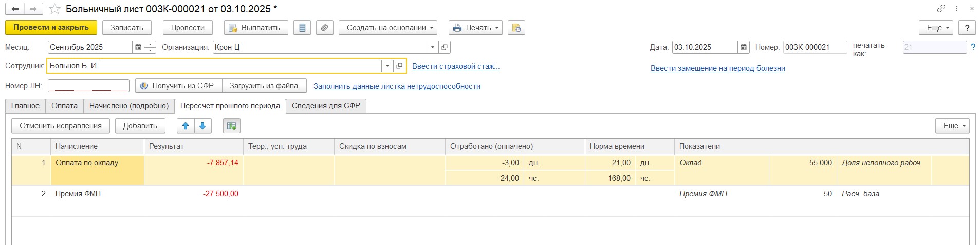The height and width of the screenshot is (245, 980).
Task: Click Начисление column header
Action: 97,146
